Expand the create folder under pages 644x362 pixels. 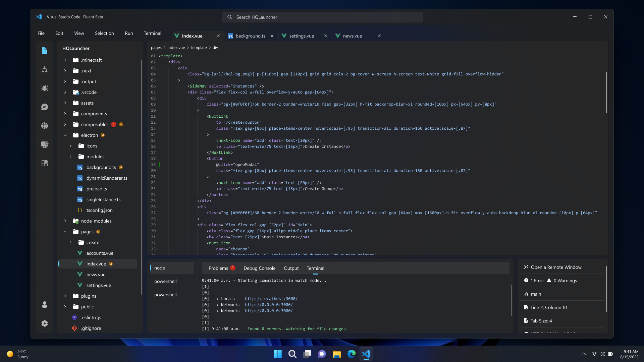pos(70,242)
